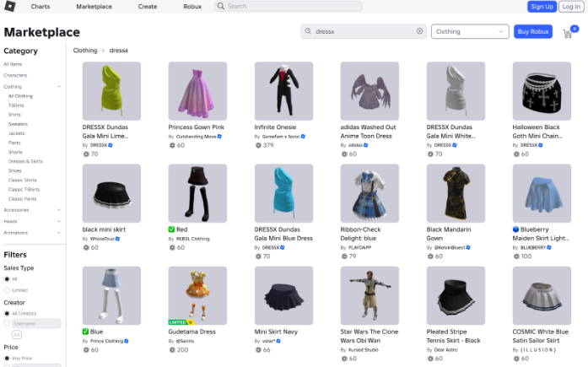Screen dimensions: 588x367
Task: Select Dresses & Skirts subcategory
Action: pyautogui.click(x=25, y=161)
